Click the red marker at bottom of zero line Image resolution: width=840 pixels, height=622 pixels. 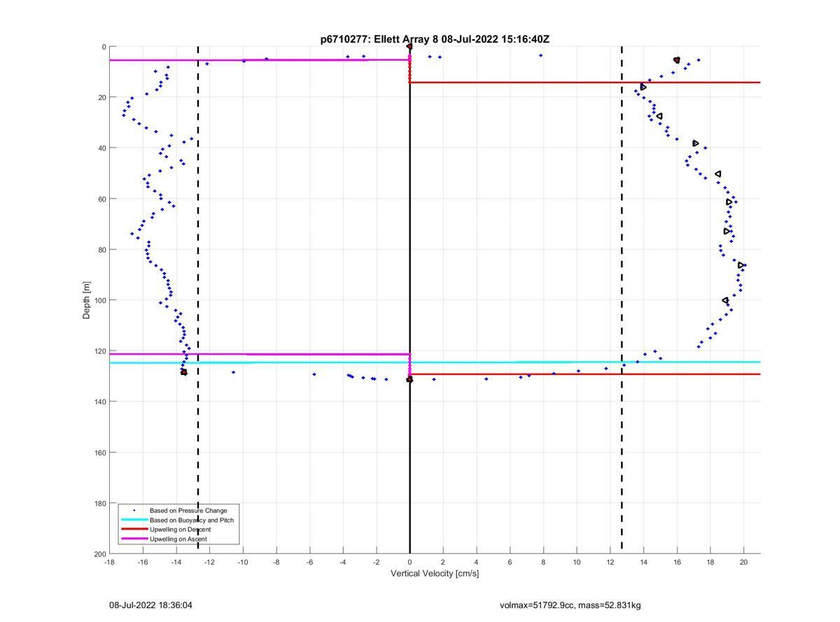[x=409, y=379]
